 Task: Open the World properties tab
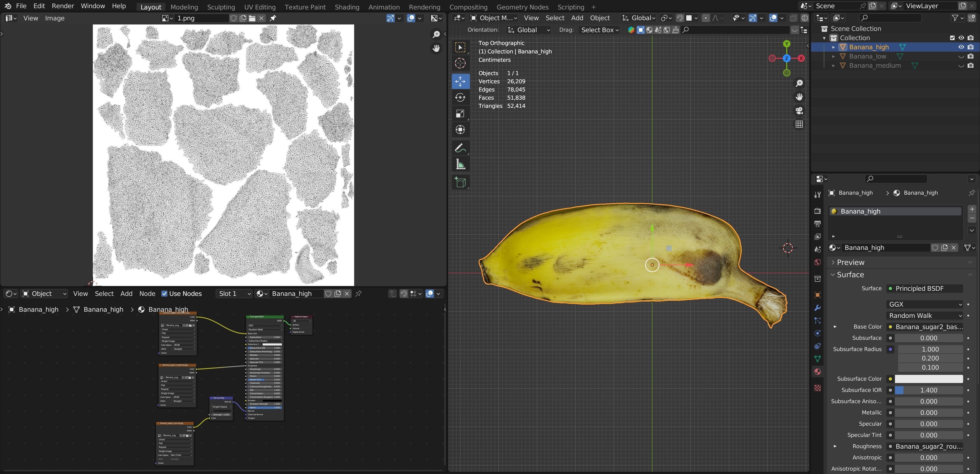pyautogui.click(x=817, y=262)
